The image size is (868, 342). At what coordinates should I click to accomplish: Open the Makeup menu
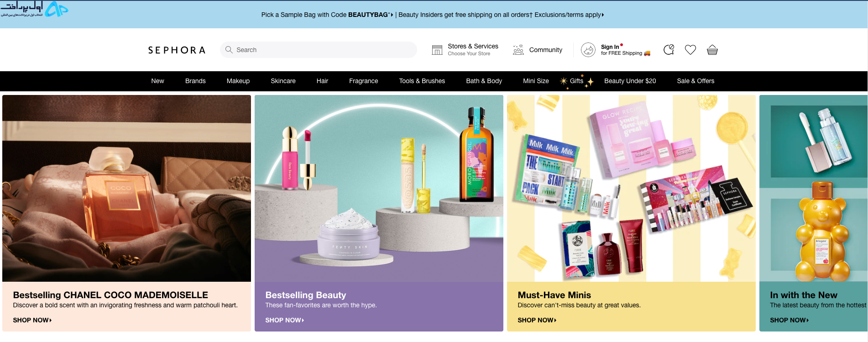[x=238, y=81]
